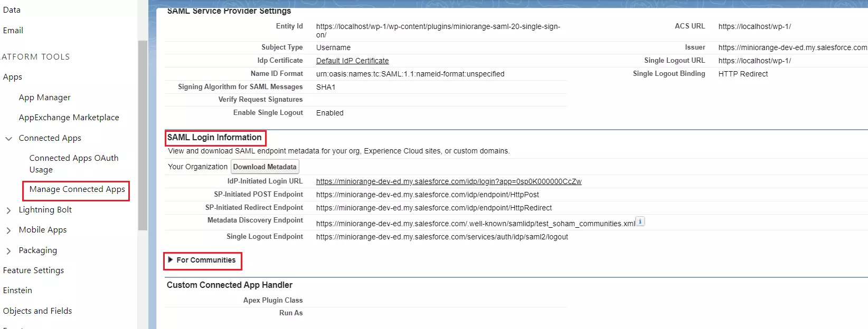Open Manage Connected Apps in sidebar
Viewport: 868px width, 329px height.
77,189
